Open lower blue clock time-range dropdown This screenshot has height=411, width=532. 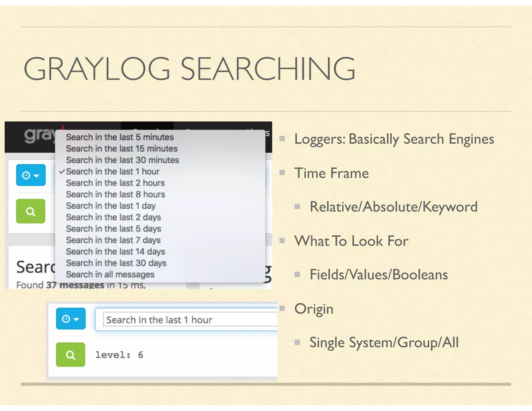[x=71, y=319]
